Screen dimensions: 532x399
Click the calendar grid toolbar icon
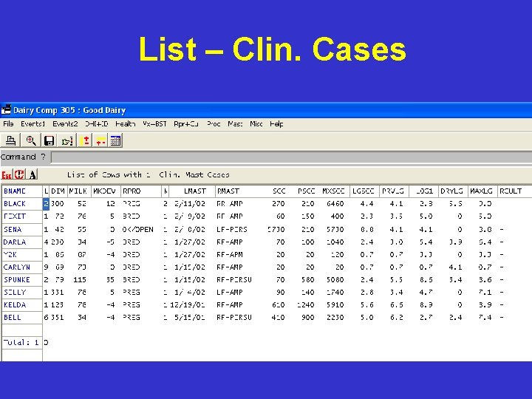coord(115,140)
